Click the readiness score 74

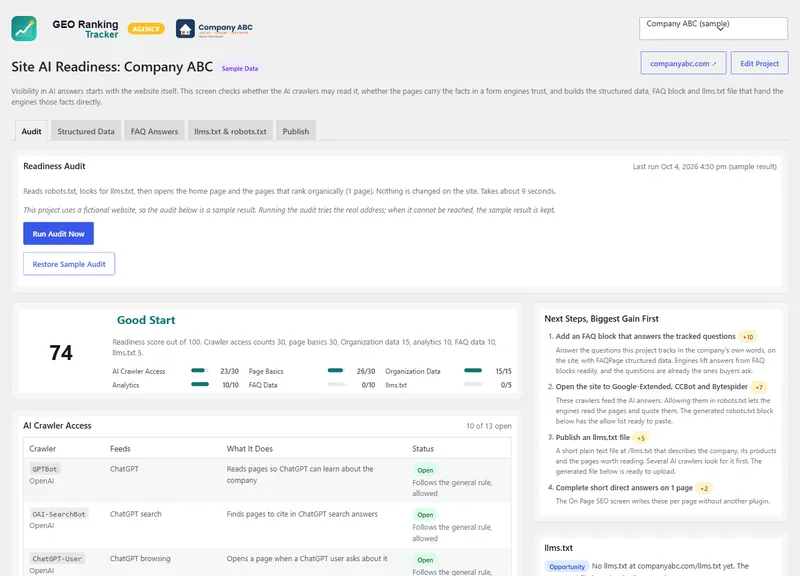[x=61, y=353]
